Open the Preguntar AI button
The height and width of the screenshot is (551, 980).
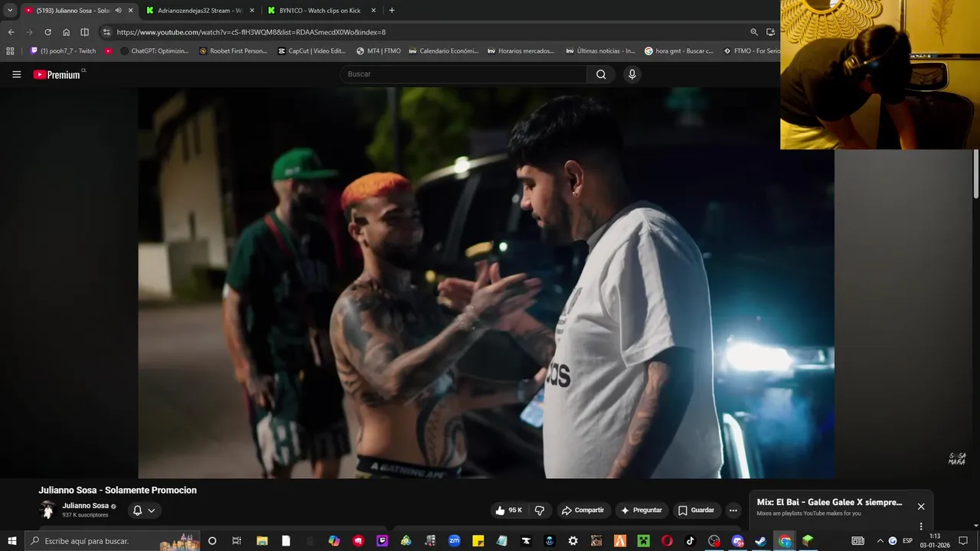coord(642,510)
